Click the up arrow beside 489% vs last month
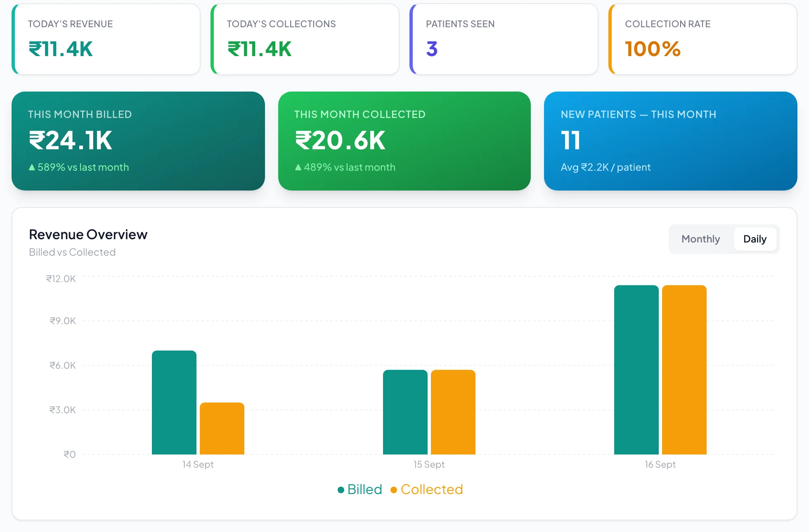 click(x=298, y=167)
